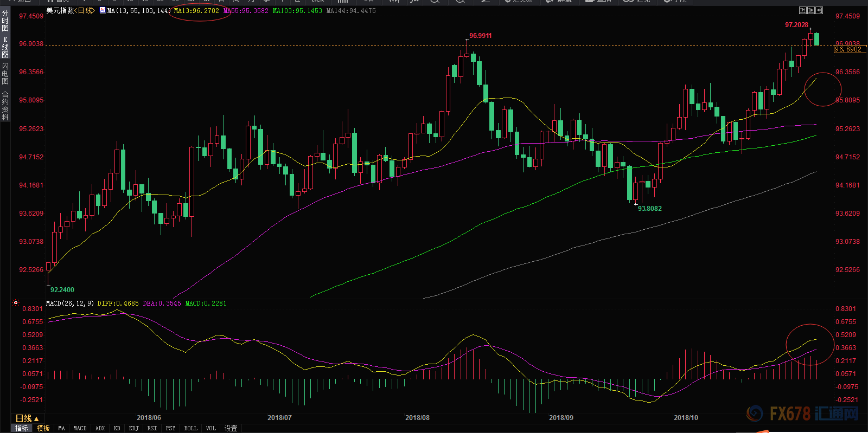This screenshot has width=868, height=433.
Task: Open the 日线 period dropdown
Action: click(27, 418)
